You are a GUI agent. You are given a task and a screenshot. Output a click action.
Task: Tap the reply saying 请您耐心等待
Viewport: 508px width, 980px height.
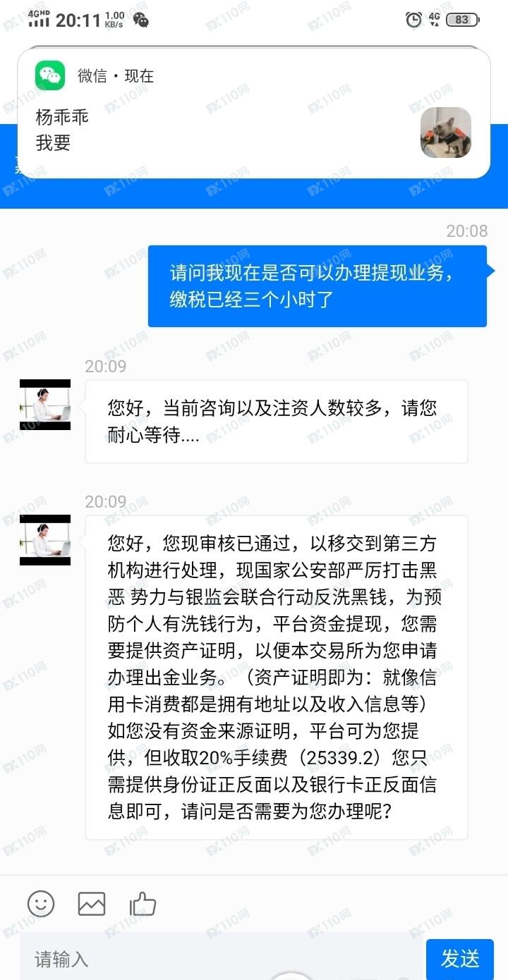point(277,422)
